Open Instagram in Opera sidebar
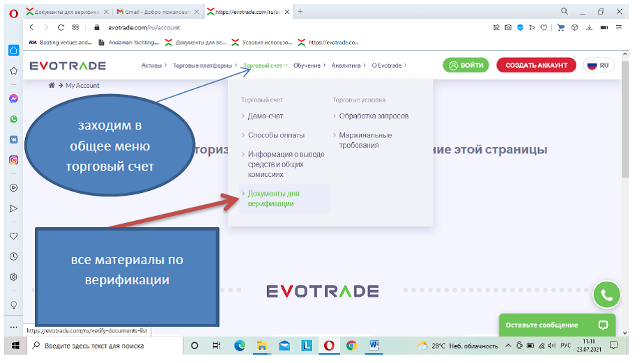Viewport: 644px width, 363px height. click(13, 160)
